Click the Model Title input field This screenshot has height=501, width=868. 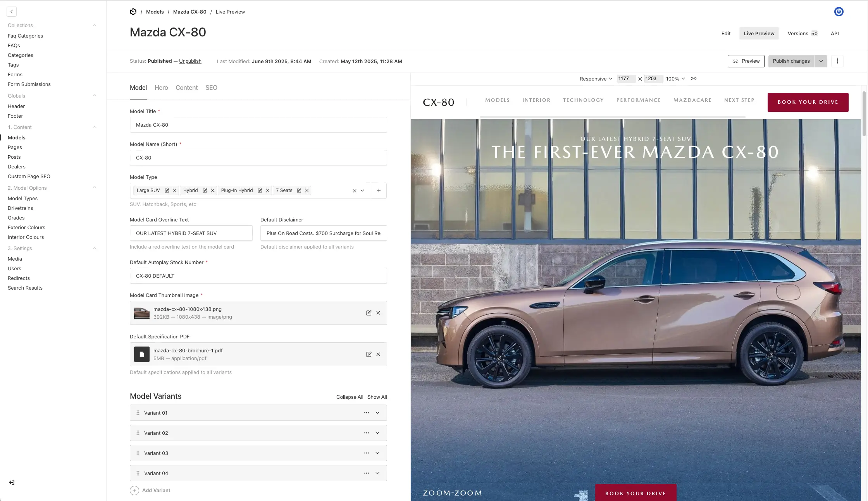tap(258, 125)
